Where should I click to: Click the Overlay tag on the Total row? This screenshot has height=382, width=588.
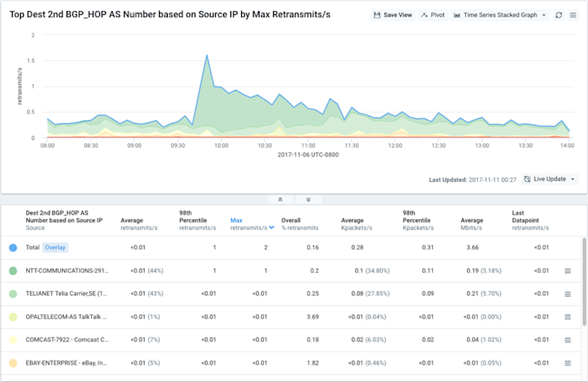coord(55,248)
